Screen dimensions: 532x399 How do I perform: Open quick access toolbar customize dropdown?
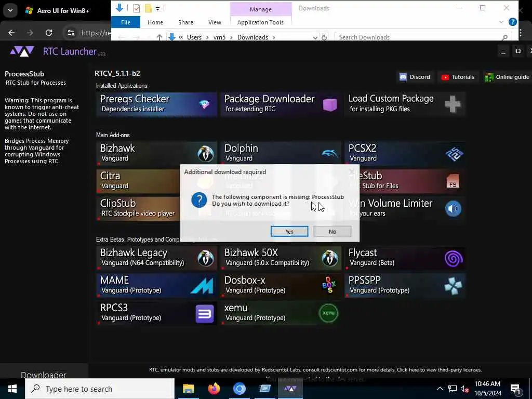coord(157,8)
